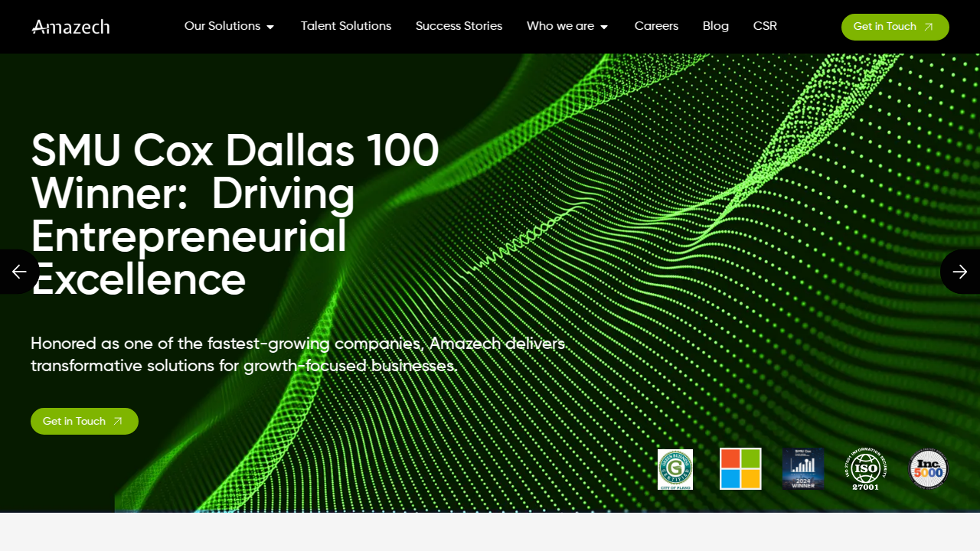The height and width of the screenshot is (551, 980).
Task: Open the Green Business Certified badge
Action: point(675,469)
